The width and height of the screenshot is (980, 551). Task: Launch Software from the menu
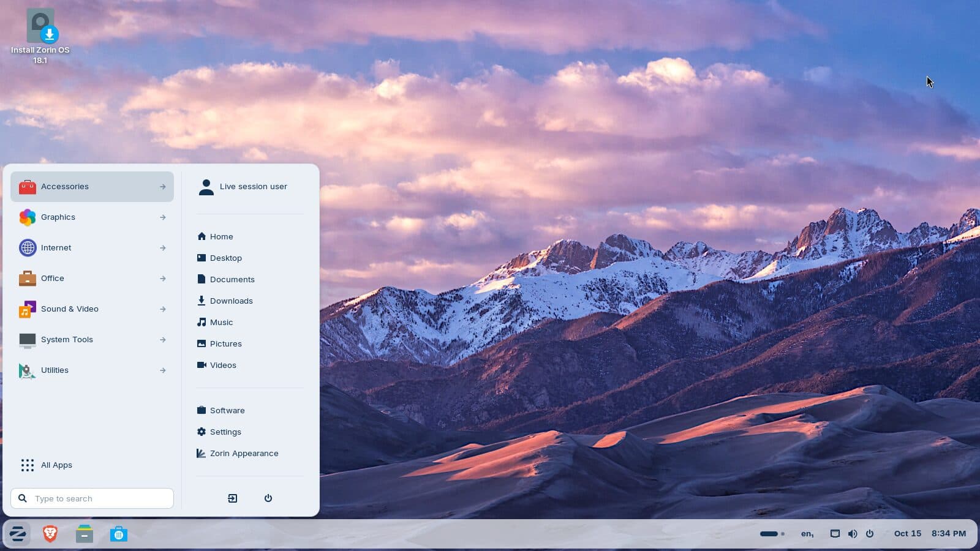pos(250,410)
